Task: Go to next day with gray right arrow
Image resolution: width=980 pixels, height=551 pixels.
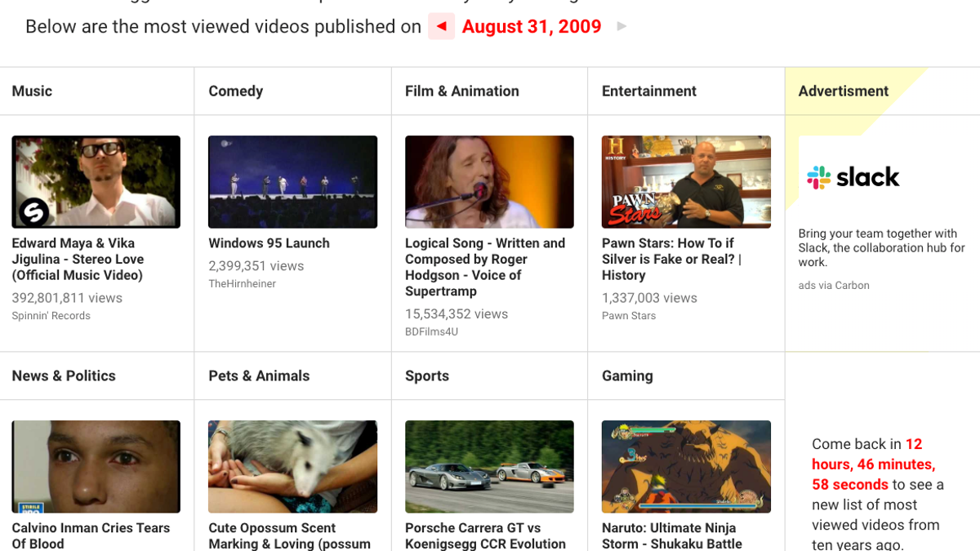Action: tap(621, 26)
